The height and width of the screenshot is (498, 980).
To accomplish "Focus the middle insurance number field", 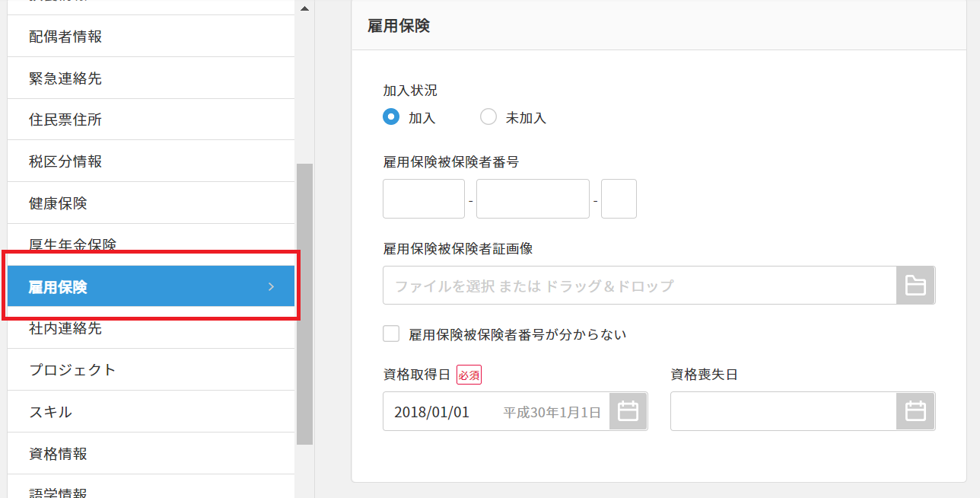I will 533,199.
